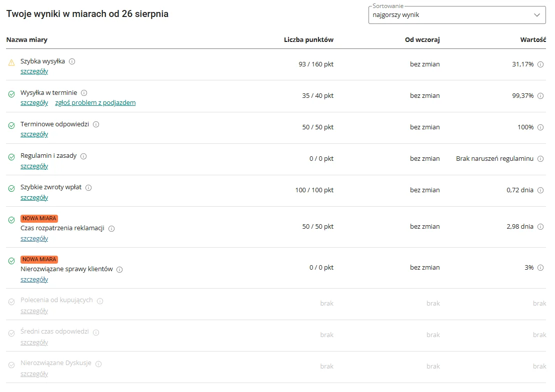Click the Wartość column header
The image size is (555, 392).
click(533, 40)
